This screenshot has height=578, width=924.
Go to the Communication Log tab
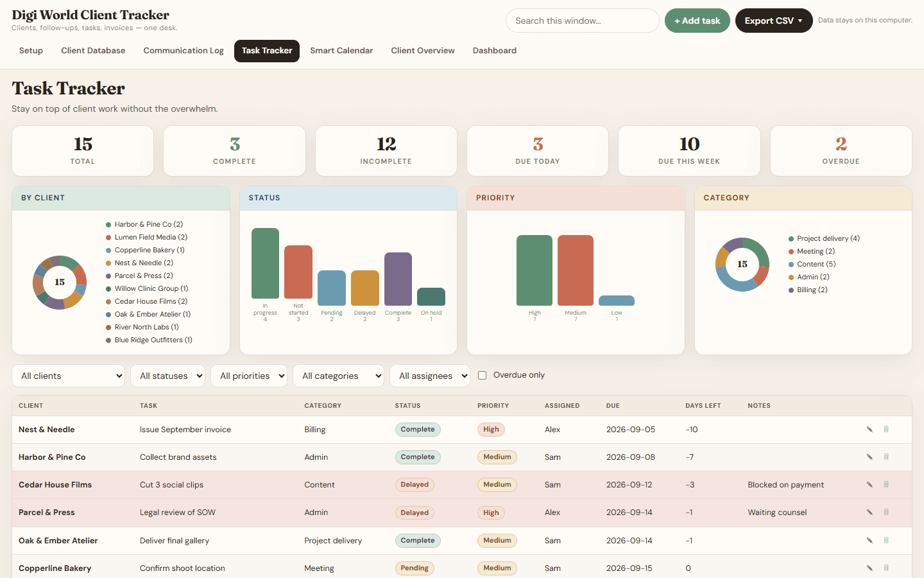[184, 51]
